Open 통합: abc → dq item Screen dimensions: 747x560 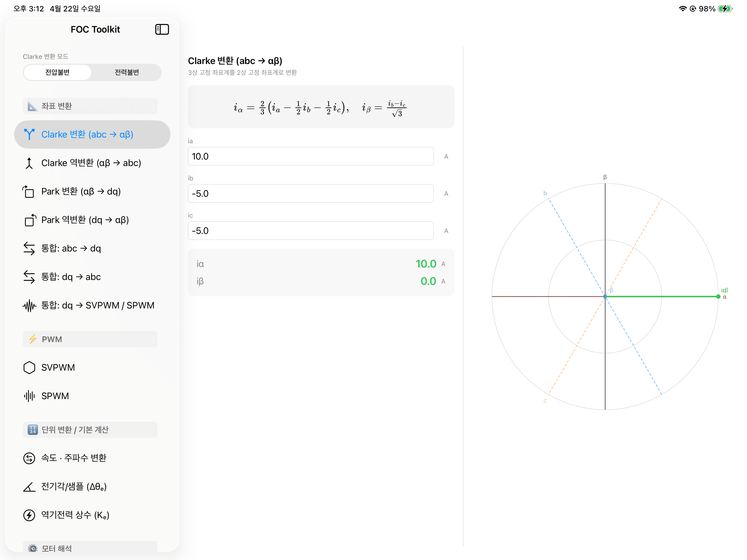coord(92,249)
